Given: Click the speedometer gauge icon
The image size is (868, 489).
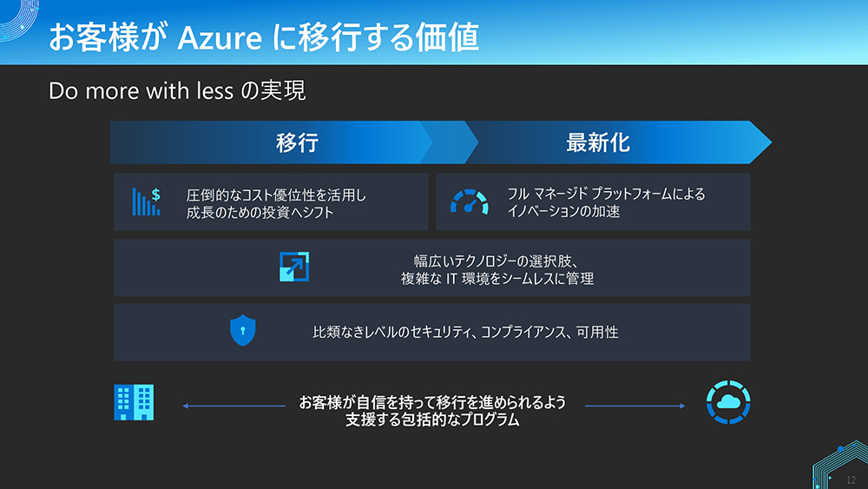Looking at the screenshot, I should 470,202.
